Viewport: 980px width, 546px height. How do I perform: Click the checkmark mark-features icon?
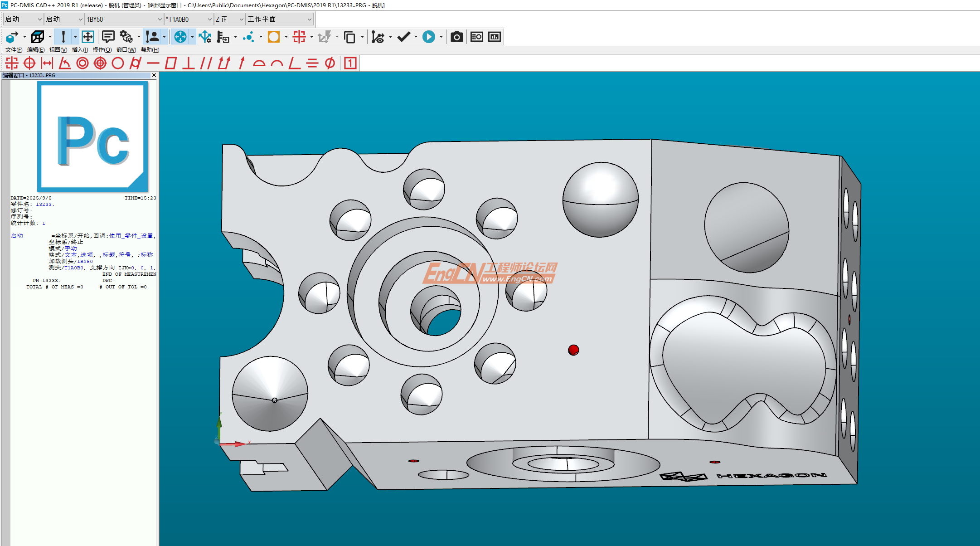click(x=403, y=37)
